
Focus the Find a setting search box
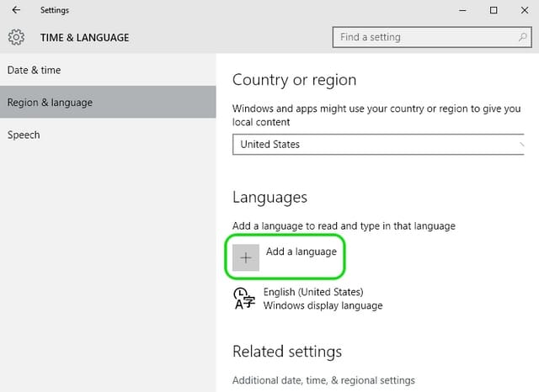point(425,37)
